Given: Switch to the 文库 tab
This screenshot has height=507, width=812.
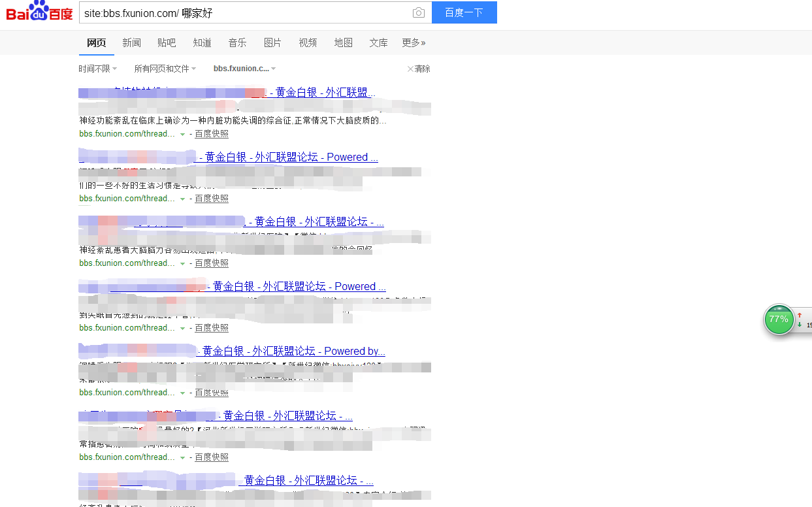Looking at the screenshot, I should pyautogui.click(x=378, y=42).
